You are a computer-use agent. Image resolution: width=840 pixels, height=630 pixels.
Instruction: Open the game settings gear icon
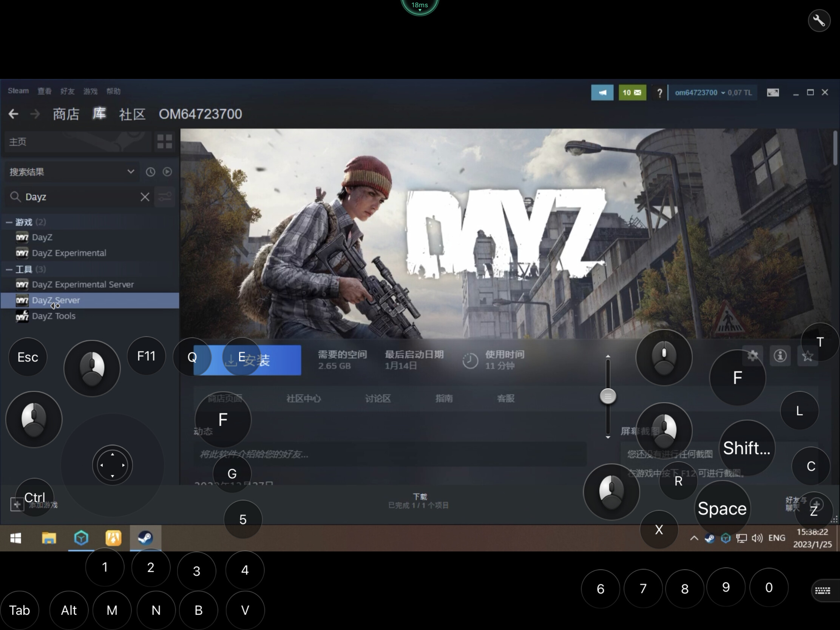(752, 356)
